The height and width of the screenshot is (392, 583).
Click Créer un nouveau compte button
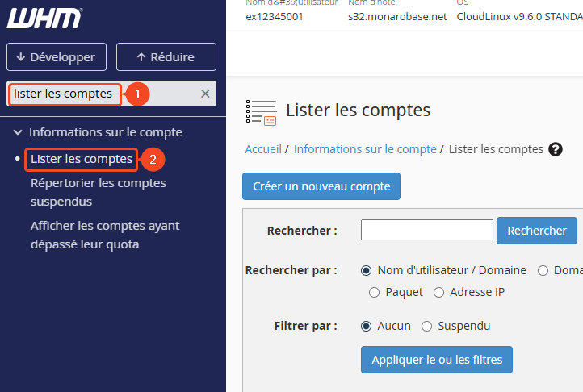click(x=321, y=186)
